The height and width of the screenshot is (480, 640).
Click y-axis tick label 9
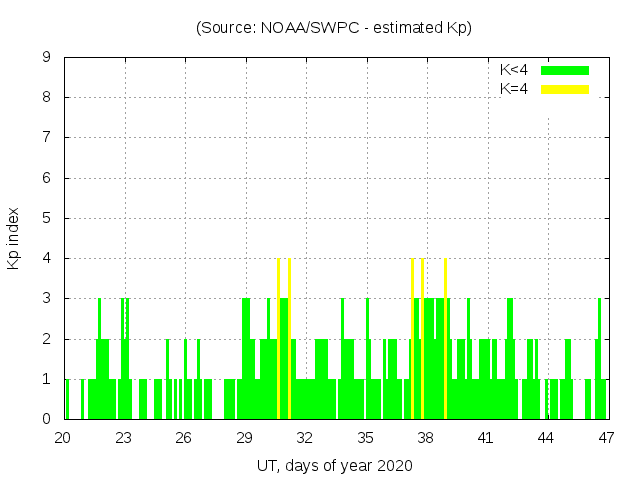tap(47, 58)
